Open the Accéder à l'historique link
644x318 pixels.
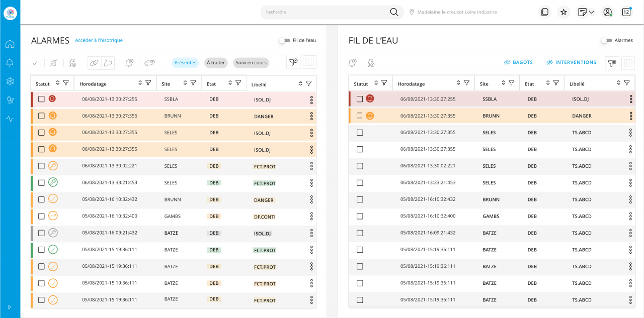[x=99, y=40]
